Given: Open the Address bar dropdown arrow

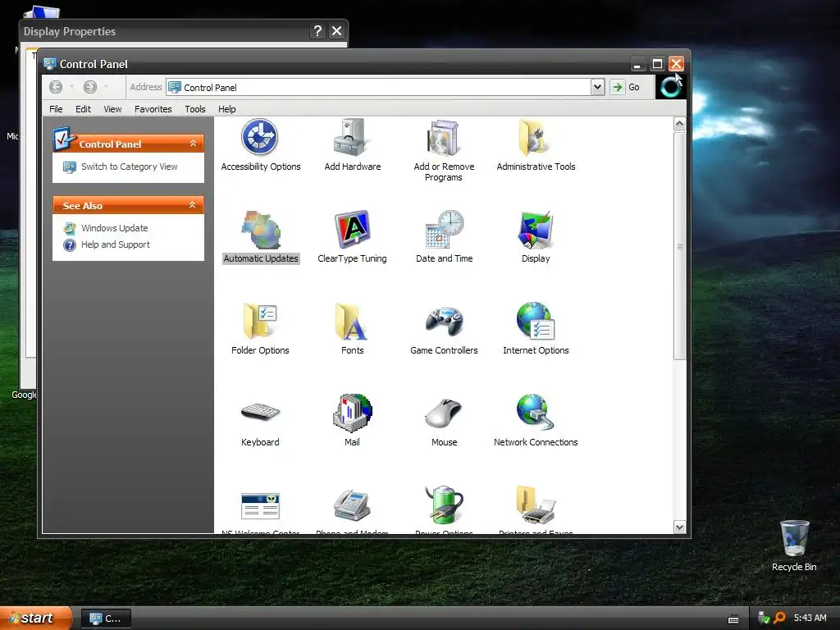Looking at the screenshot, I should click(597, 87).
